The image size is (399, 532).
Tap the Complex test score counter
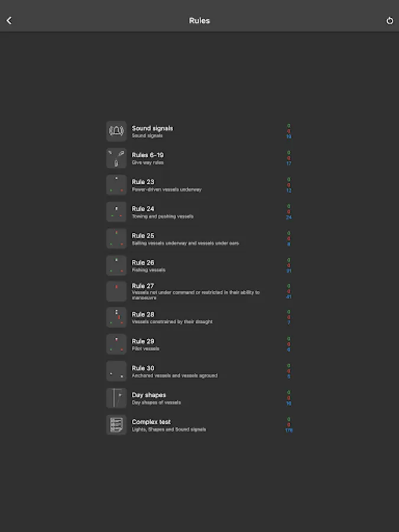pyautogui.click(x=288, y=425)
